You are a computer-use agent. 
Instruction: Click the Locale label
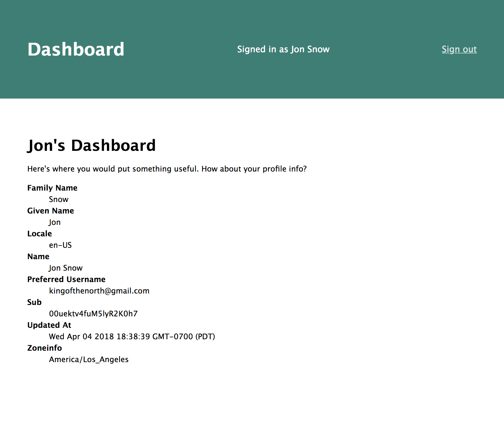tap(39, 234)
